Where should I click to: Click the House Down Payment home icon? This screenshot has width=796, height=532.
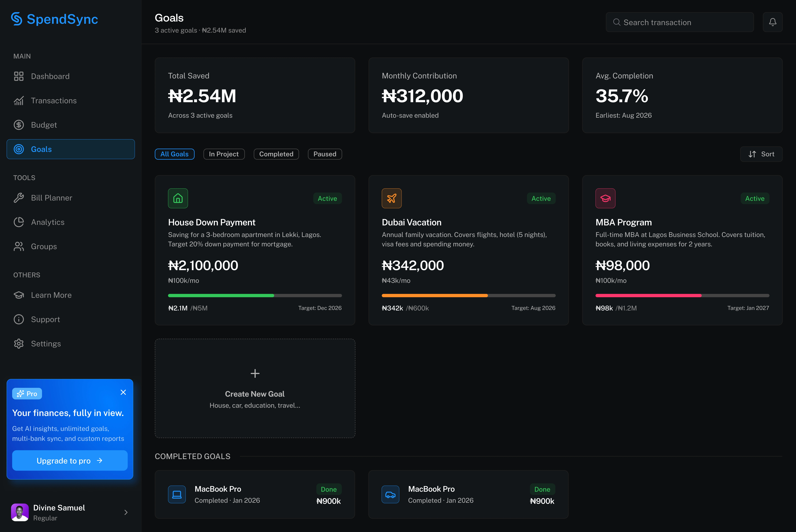pos(178,198)
